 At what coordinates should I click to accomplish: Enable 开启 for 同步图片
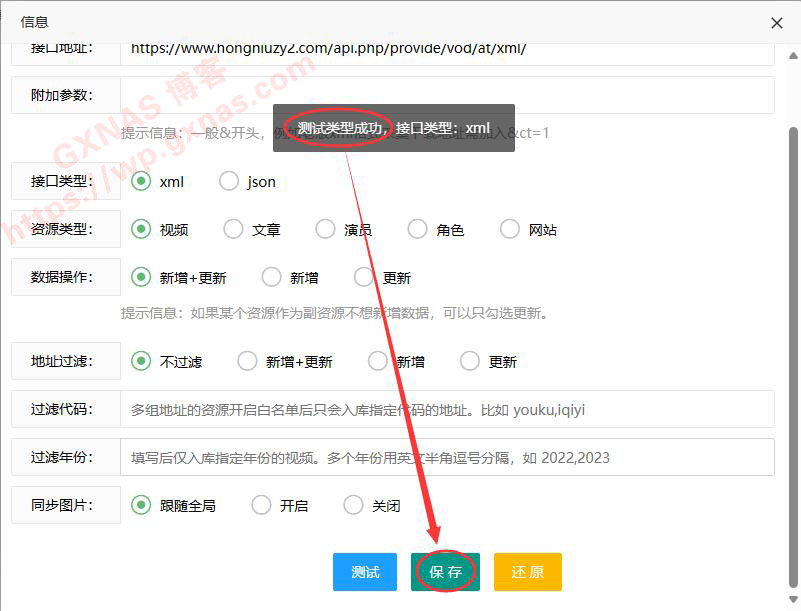(262, 505)
